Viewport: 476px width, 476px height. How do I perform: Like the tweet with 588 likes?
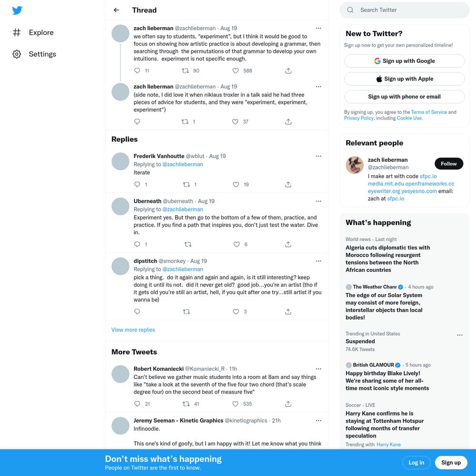point(235,71)
